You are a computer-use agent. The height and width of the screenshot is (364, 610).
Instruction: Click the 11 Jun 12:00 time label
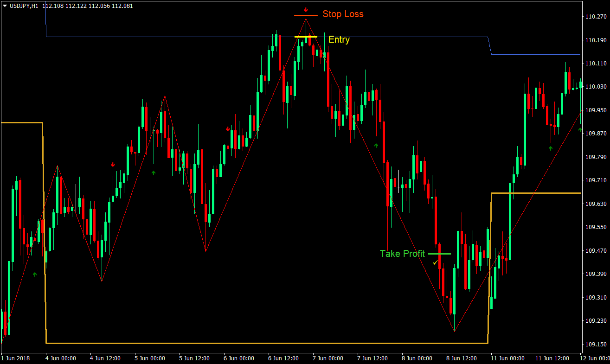point(552,358)
